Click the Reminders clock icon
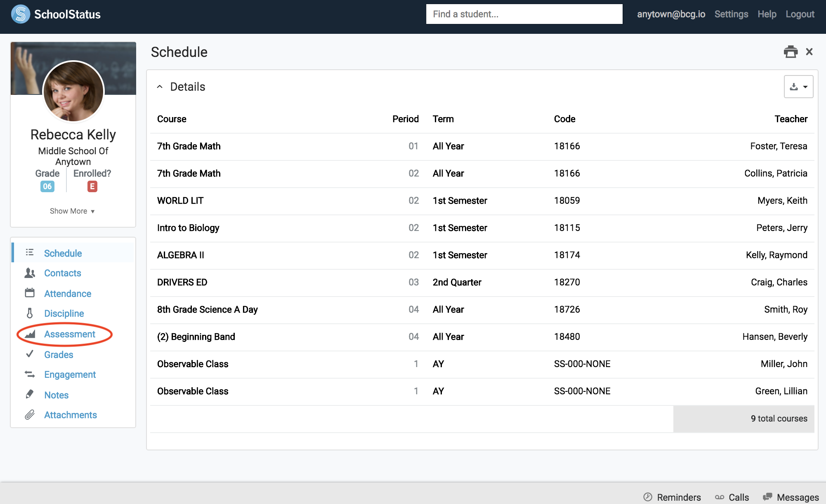The height and width of the screenshot is (504, 826). click(x=648, y=497)
